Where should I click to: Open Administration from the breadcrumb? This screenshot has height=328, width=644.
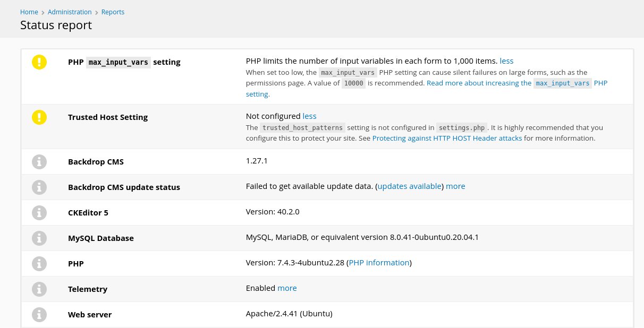[x=70, y=12]
